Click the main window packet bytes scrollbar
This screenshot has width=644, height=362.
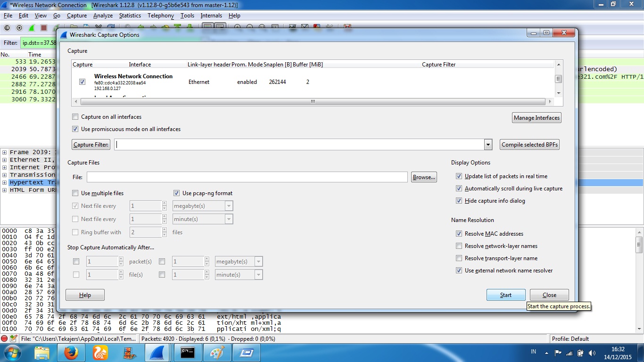click(x=639, y=244)
